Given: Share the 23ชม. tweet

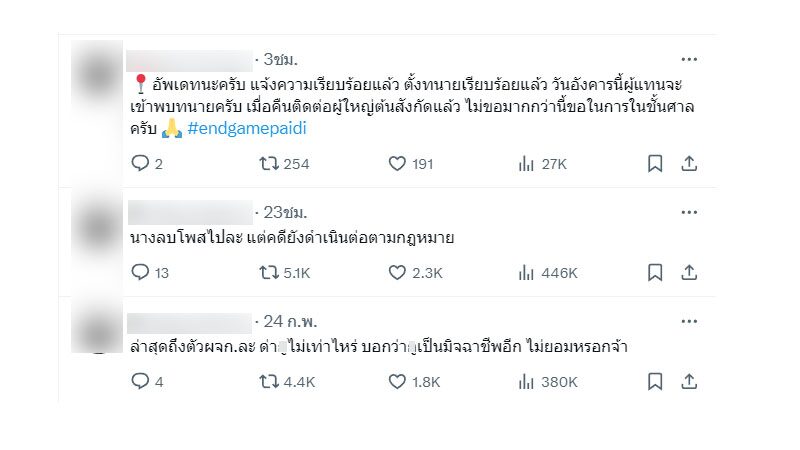Looking at the screenshot, I should tap(688, 272).
